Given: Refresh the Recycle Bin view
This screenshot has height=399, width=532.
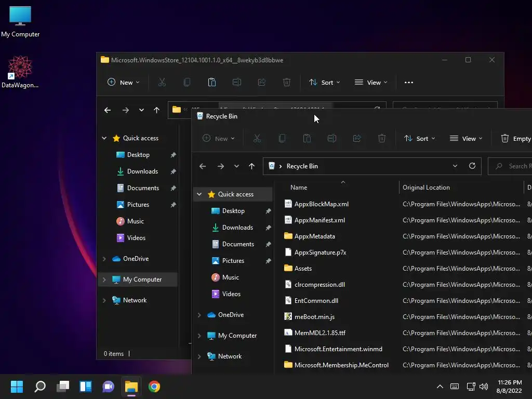Looking at the screenshot, I should [472, 166].
